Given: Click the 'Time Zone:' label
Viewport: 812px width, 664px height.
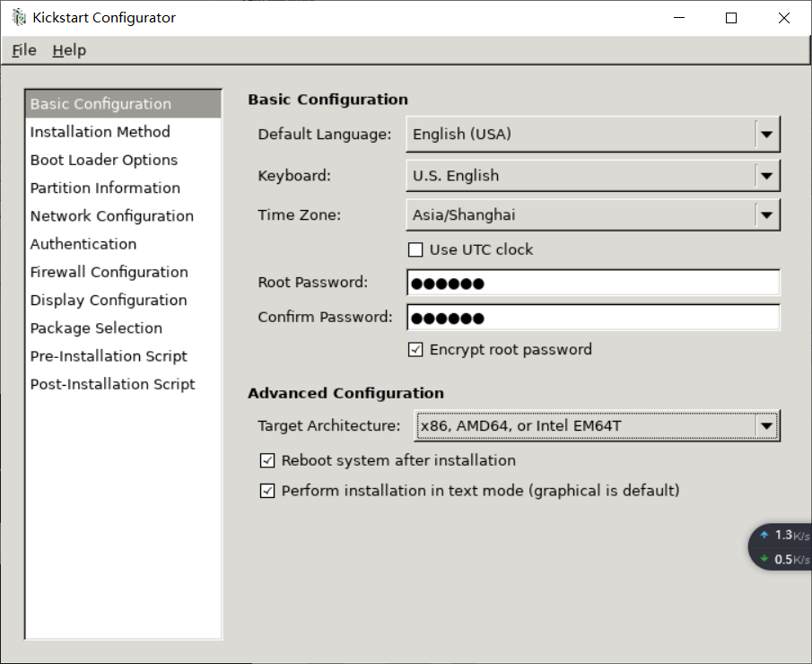Looking at the screenshot, I should 300,214.
